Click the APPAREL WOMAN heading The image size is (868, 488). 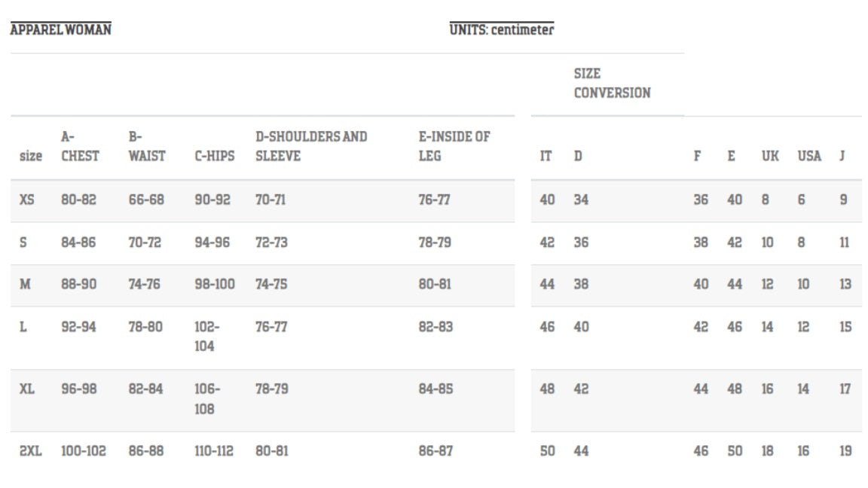61,30
